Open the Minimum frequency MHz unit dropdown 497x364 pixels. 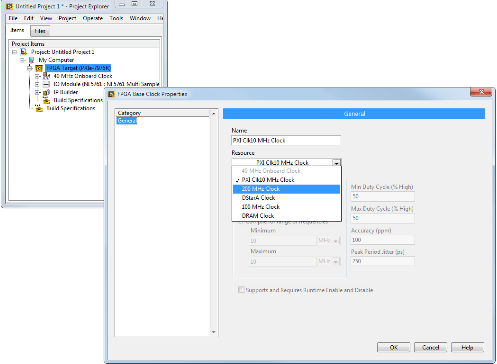pos(336,241)
